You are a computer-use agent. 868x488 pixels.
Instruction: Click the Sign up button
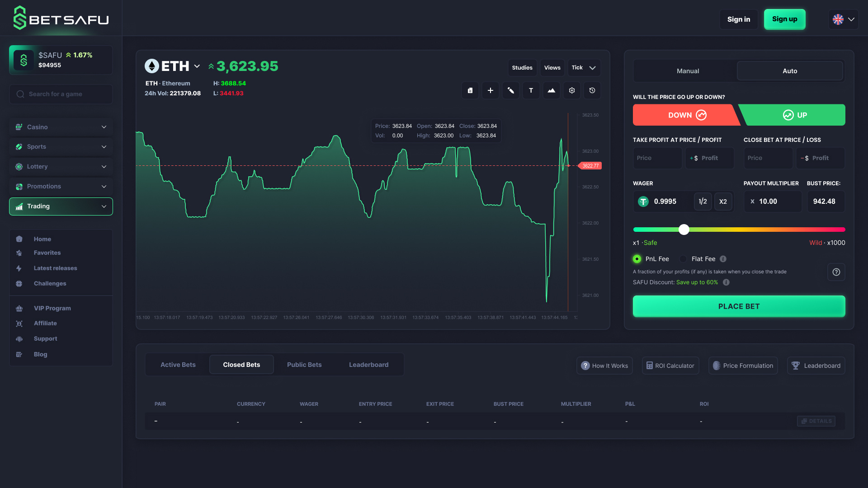point(784,19)
